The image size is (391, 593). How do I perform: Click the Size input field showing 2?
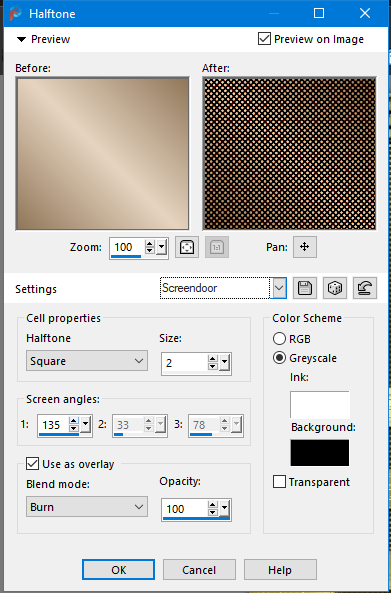click(x=185, y=363)
